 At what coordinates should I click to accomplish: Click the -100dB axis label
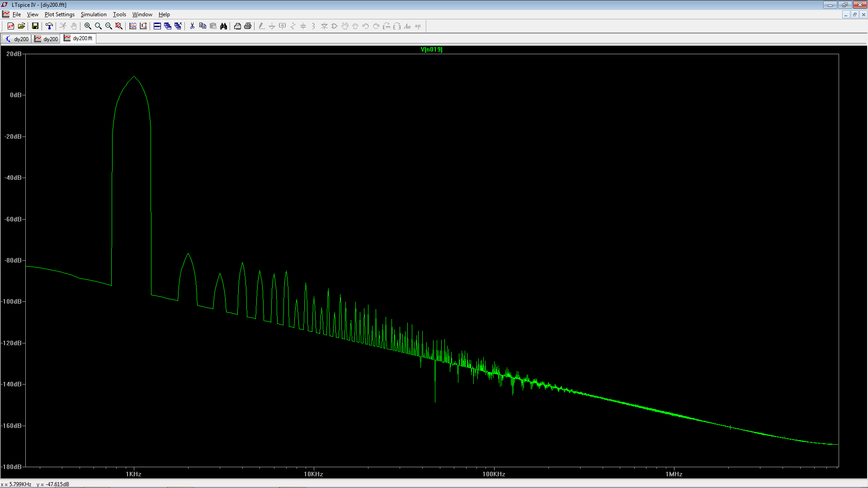12,301
